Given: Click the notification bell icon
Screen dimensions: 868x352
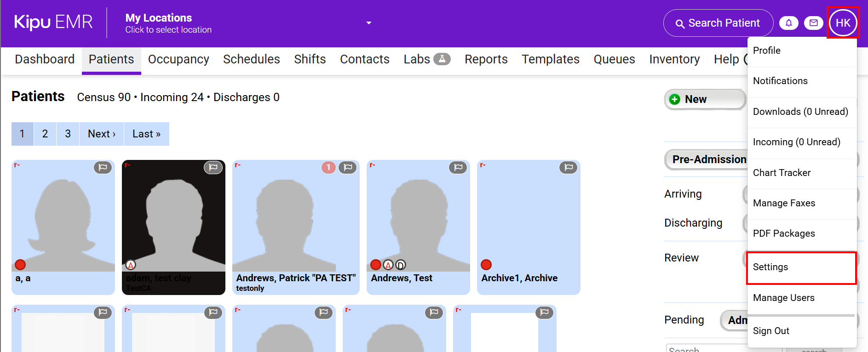Looking at the screenshot, I should [x=788, y=23].
